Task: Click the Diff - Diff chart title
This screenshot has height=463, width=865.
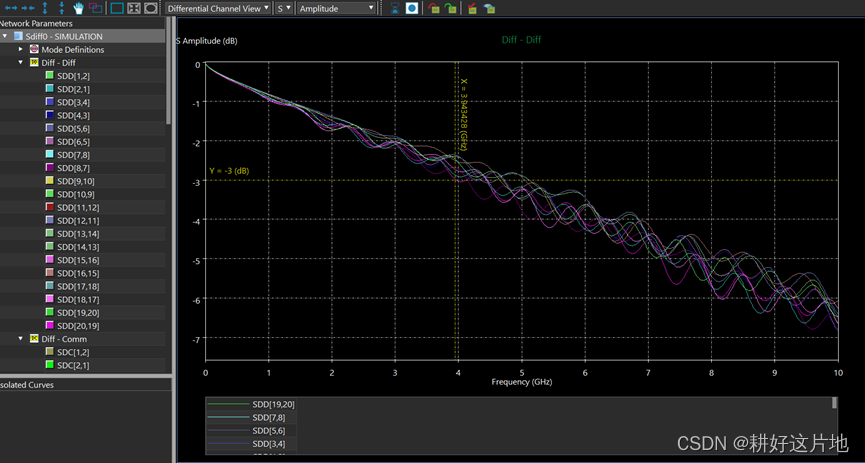Action: [521, 40]
